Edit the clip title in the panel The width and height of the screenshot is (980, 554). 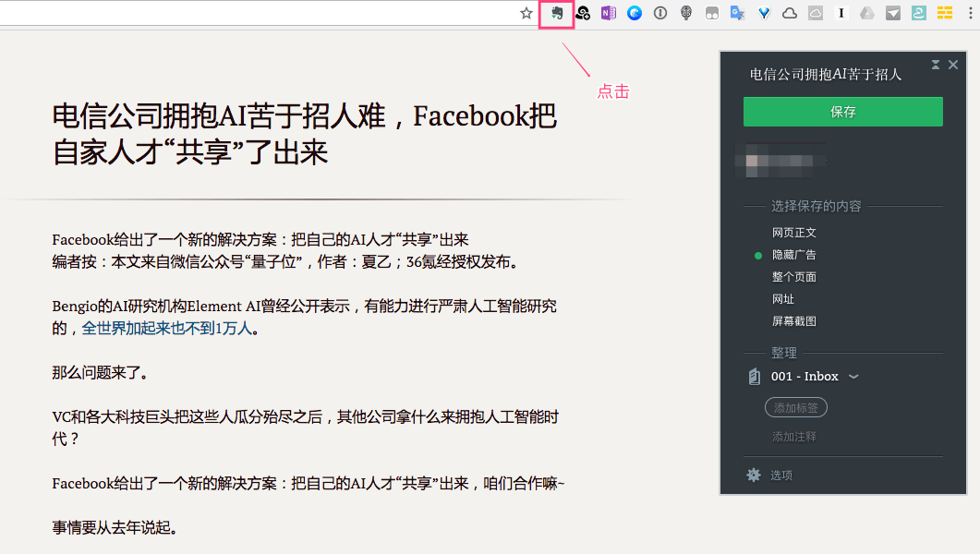[825, 75]
